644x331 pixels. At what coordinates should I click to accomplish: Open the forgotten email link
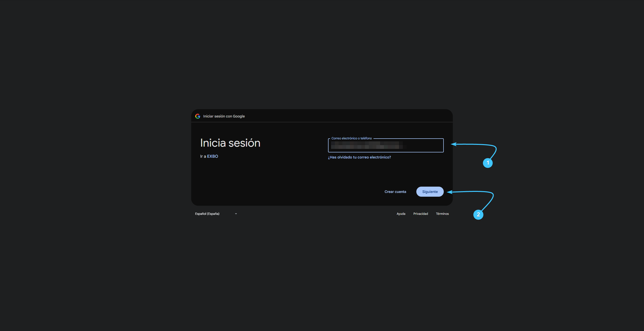359,157
